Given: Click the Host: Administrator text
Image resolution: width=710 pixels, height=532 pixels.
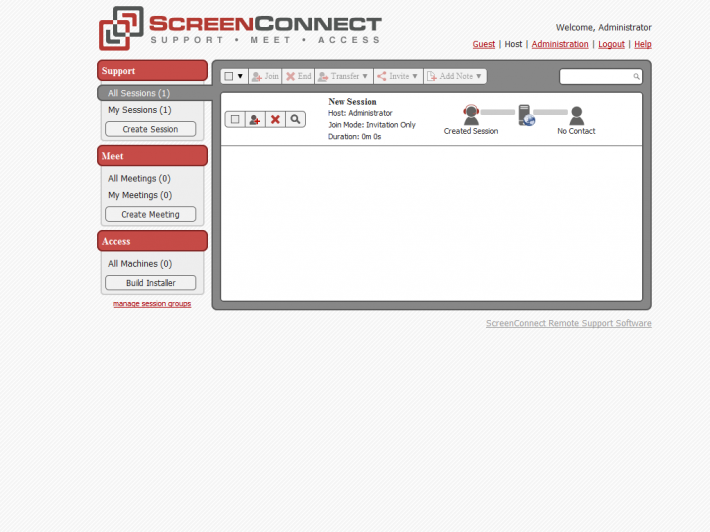Looking at the screenshot, I should (x=360, y=113).
